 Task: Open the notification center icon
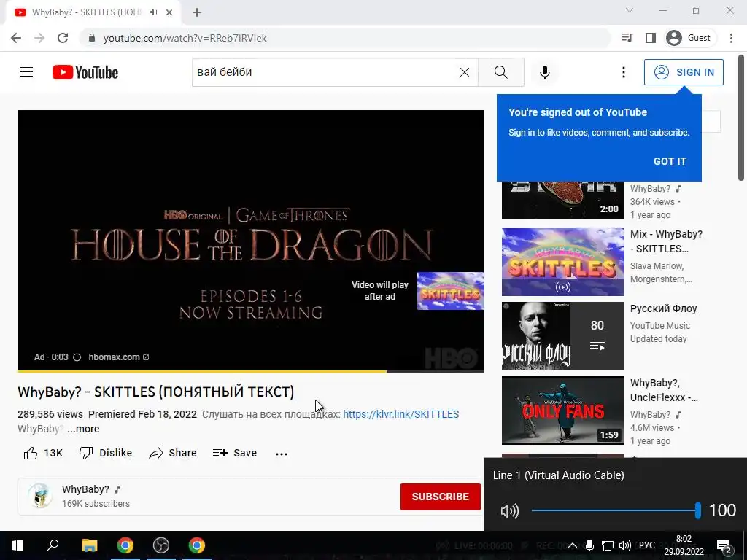(x=724, y=545)
